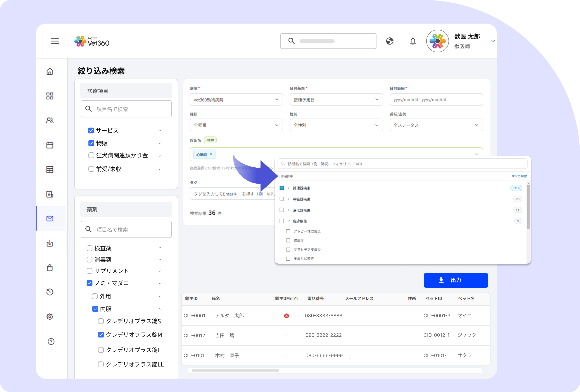This screenshot has height=392, width=580.
Task: Uncheck the サービス checkbox
Action: [x=91, y=131]
